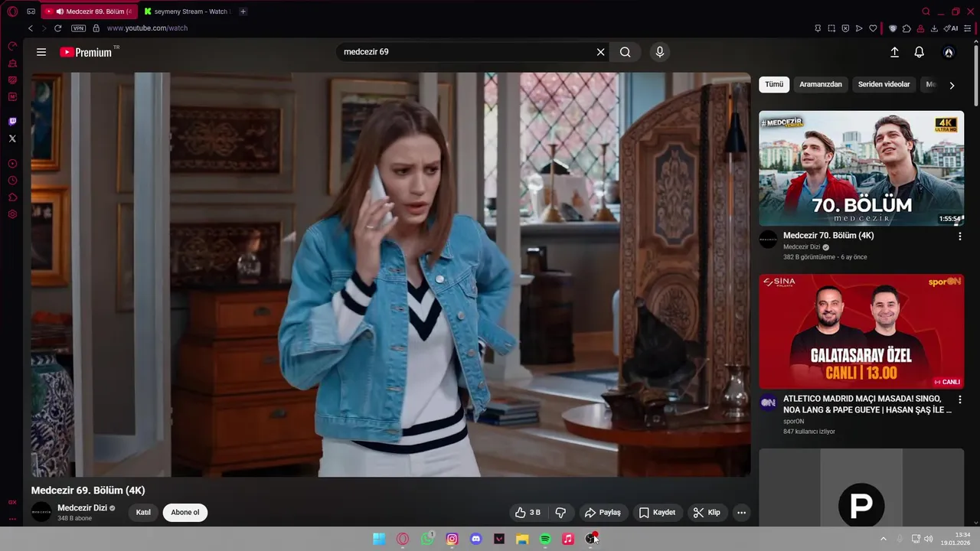Open Medcezir 70. Bölüm (4K) title link

(x=828, y=236)
